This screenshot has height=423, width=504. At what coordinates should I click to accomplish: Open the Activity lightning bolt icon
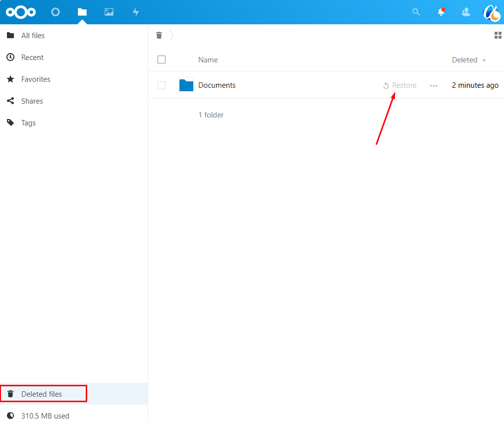pos(136,12)
